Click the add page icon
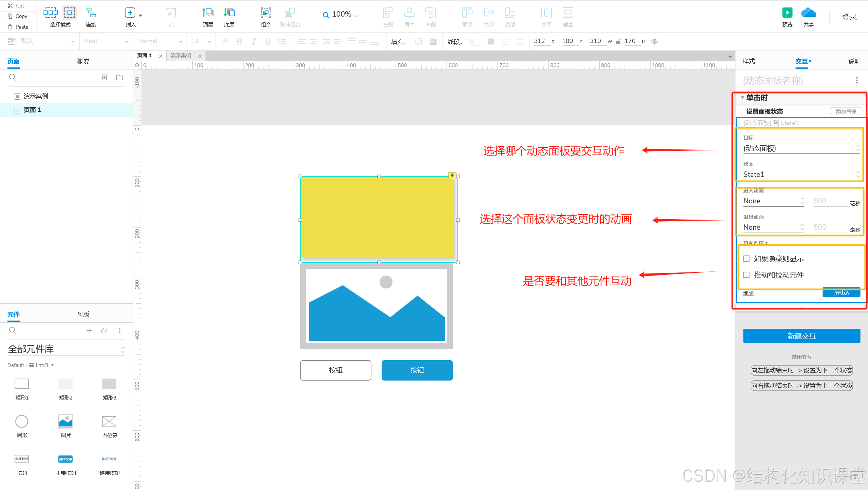The height and width of the screenshot is (490, 868). click(104, 77)
